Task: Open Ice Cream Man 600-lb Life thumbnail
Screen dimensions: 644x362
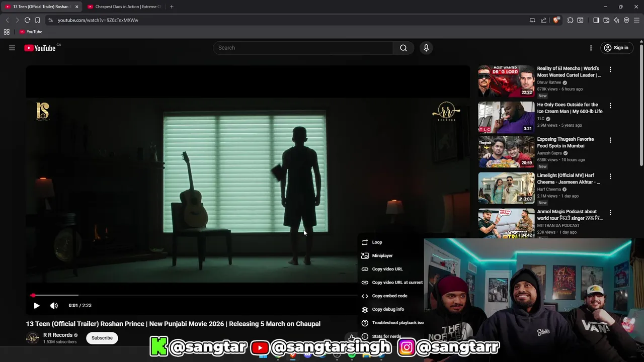Action: click(x=506, y=117)
